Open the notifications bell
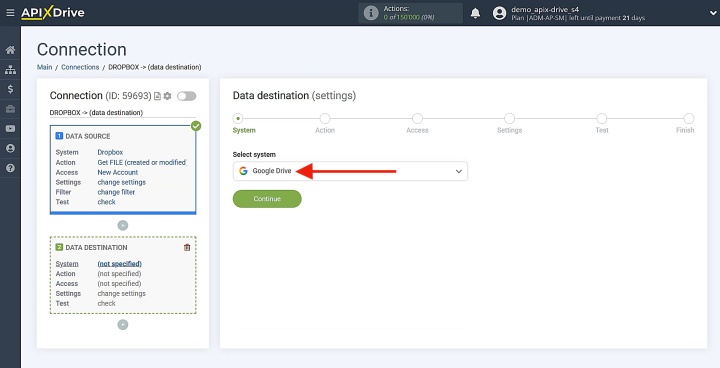The width and height of the screenshot is (720, 368). tap(475, 13)
